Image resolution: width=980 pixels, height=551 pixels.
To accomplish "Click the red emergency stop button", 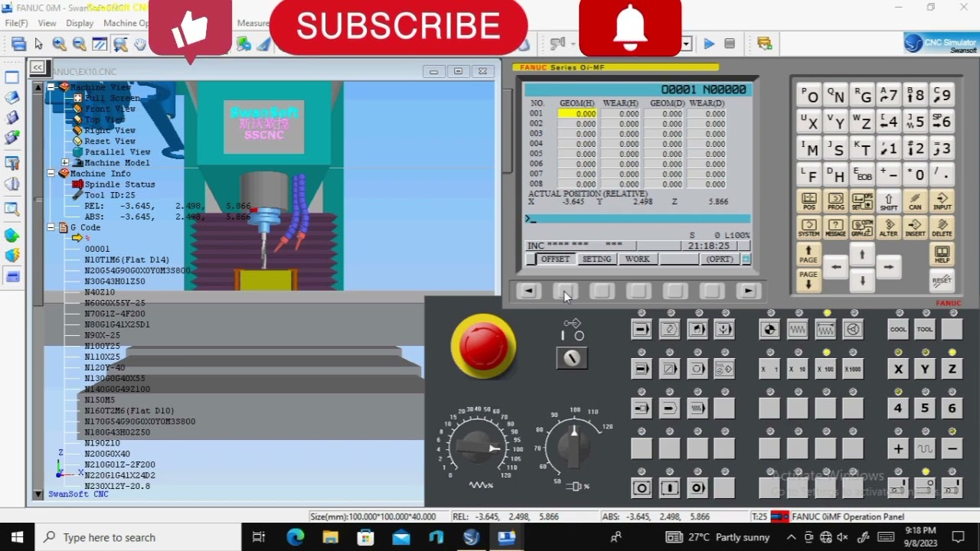I will coord(483,346).
